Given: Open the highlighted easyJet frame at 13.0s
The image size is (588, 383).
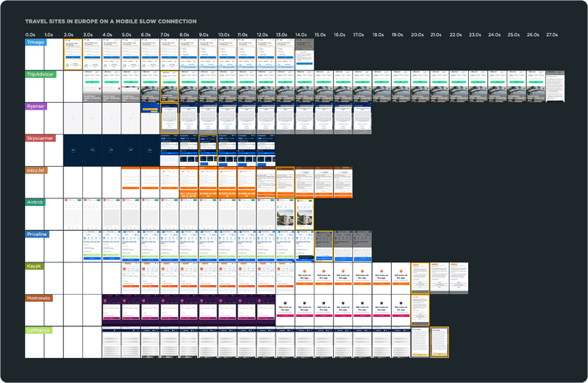Looking at the screenshot, I should coord(285,182).
